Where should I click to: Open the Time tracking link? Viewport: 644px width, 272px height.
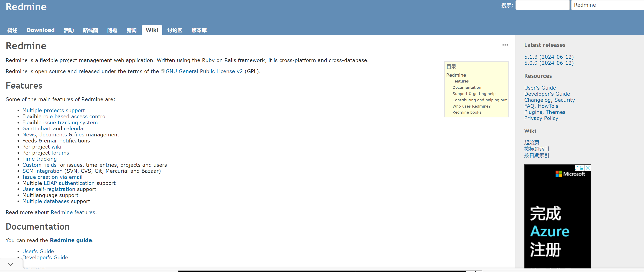(x=39, y=159)
